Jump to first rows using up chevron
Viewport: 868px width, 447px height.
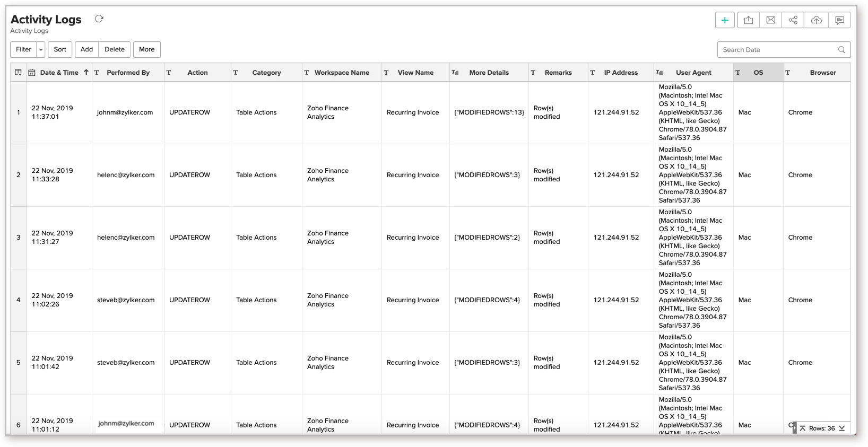coord(803,428)
